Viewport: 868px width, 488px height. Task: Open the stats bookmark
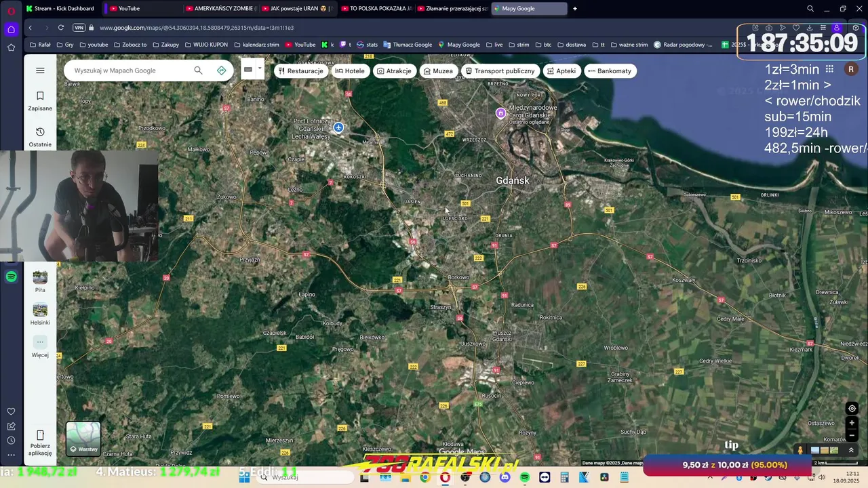(367, 45)
